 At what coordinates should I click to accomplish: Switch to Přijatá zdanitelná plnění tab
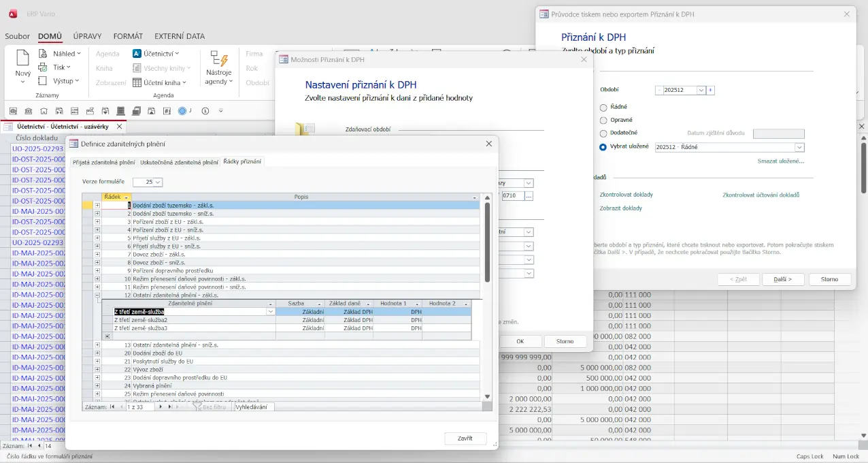tap(104, 162)
